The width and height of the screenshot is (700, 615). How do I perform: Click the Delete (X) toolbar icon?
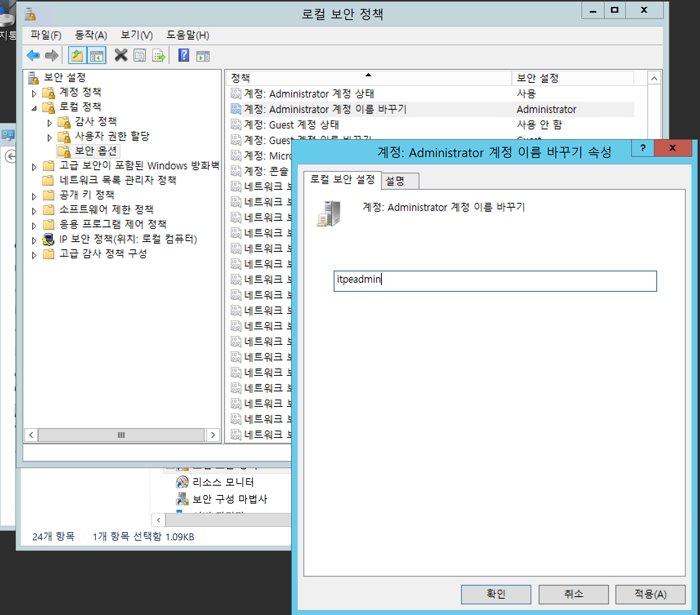[121, 55]
